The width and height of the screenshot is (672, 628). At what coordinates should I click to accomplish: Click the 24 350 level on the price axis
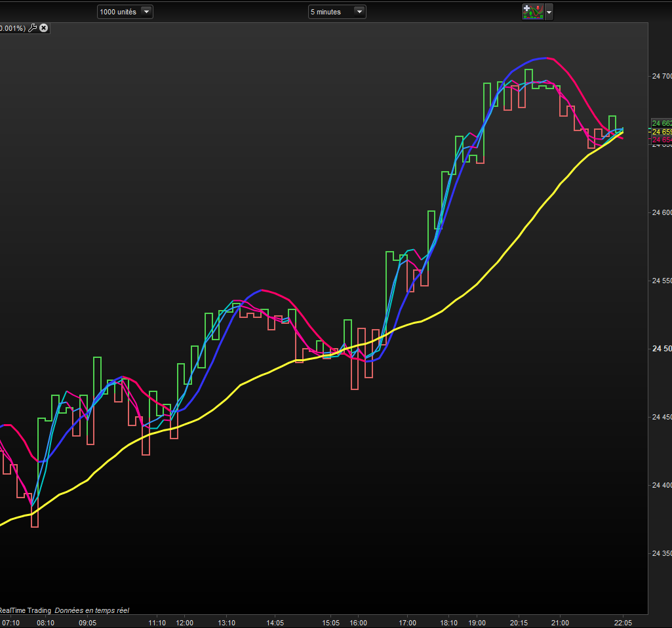coord(662,553)
